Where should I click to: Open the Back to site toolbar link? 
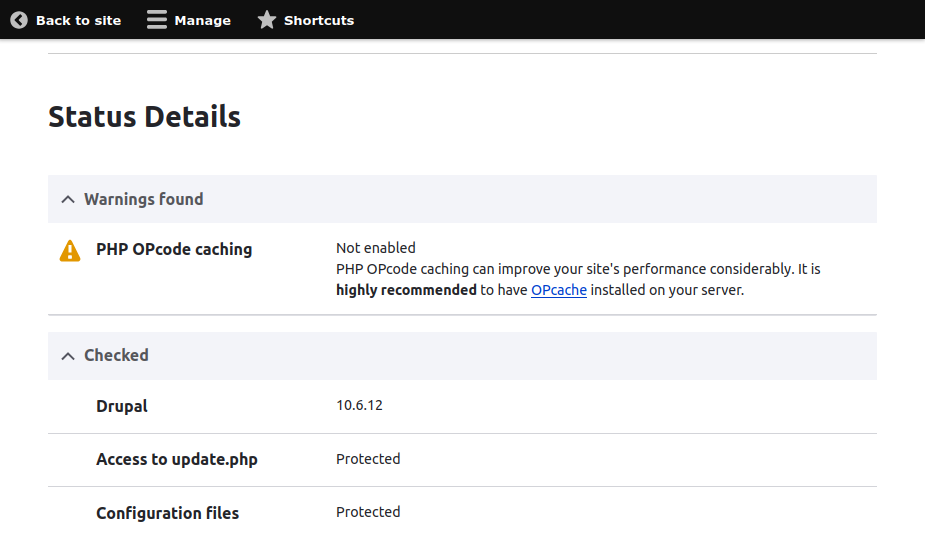pos(66,20)
